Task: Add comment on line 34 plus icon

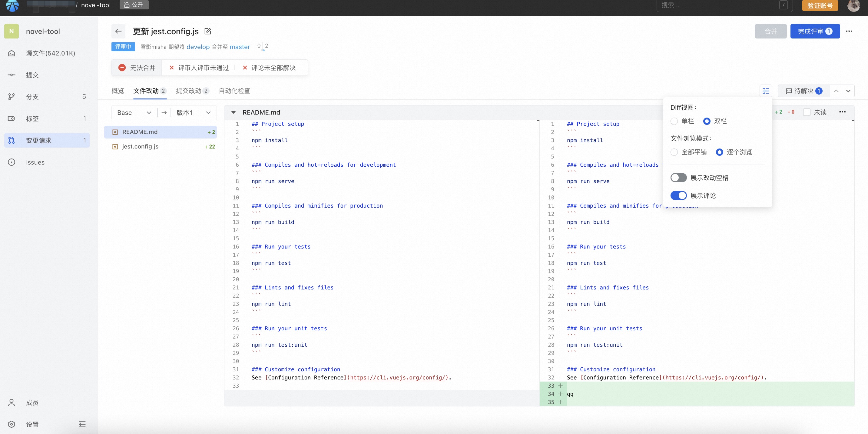Action: [560, 393]
